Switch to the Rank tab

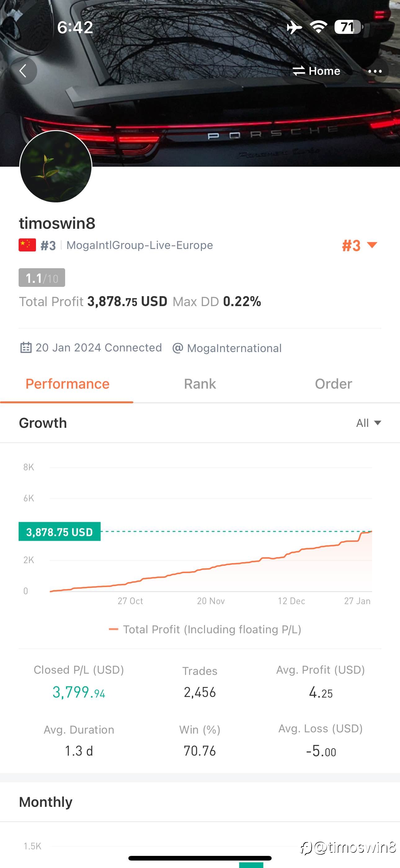click(200, 384)
